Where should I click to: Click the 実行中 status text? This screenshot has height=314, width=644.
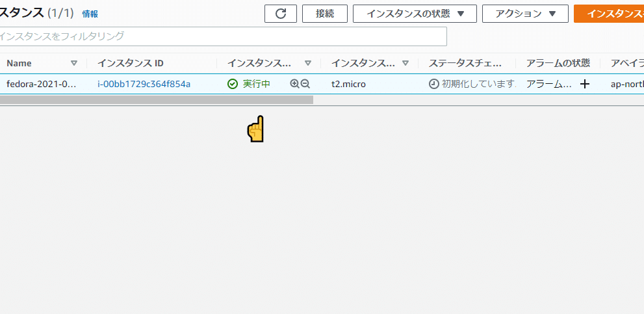[256, 84]
